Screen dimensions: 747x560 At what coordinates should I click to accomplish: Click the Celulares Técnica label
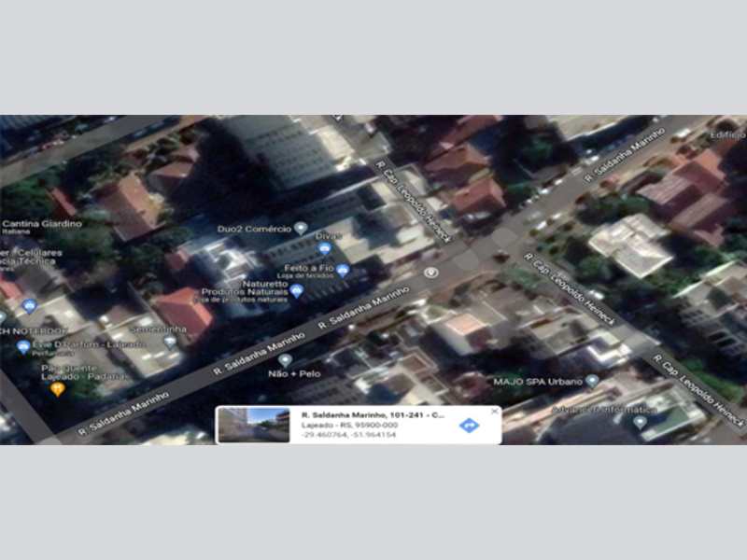pyautogui.click(x=32, y=257)
